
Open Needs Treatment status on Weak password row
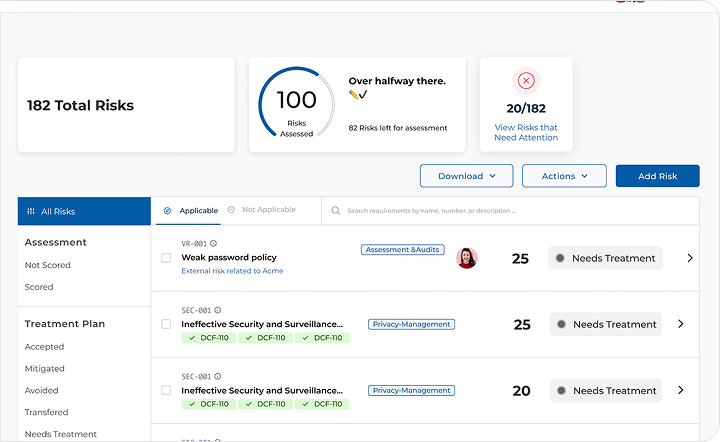[x=605, y=258]
